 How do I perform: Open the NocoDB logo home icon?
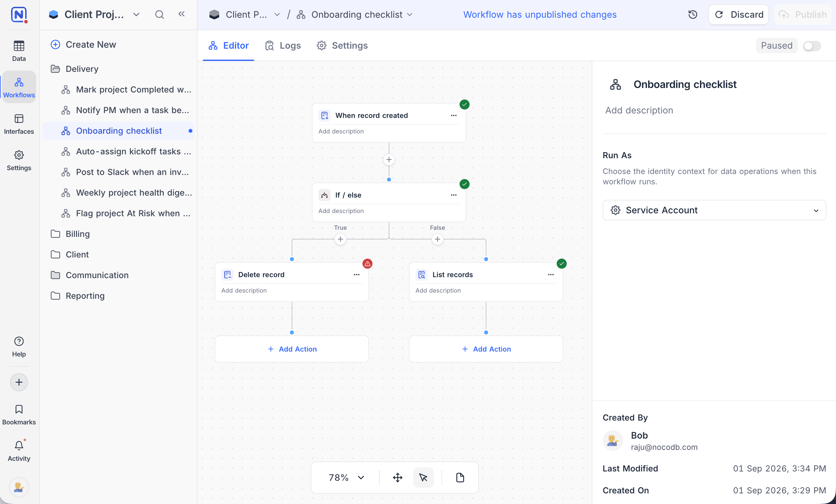(x=19, y=15)
